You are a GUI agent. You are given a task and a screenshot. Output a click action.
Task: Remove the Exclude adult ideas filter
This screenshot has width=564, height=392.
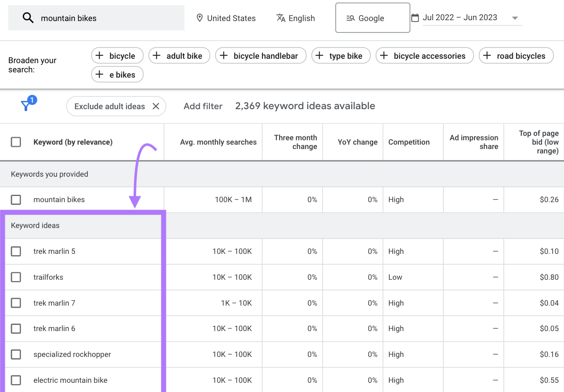[x=155, y=106]
